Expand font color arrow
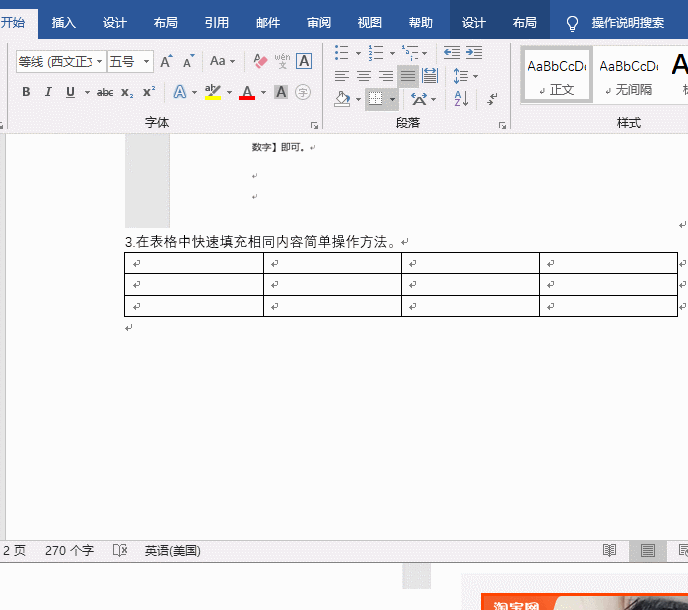688x610 pixels. click(263, 92)
